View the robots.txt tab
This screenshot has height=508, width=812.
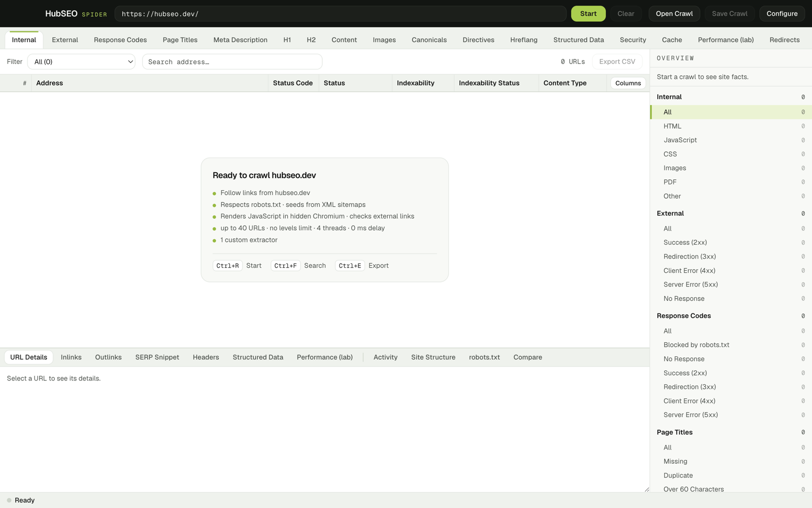coord(484,357)
